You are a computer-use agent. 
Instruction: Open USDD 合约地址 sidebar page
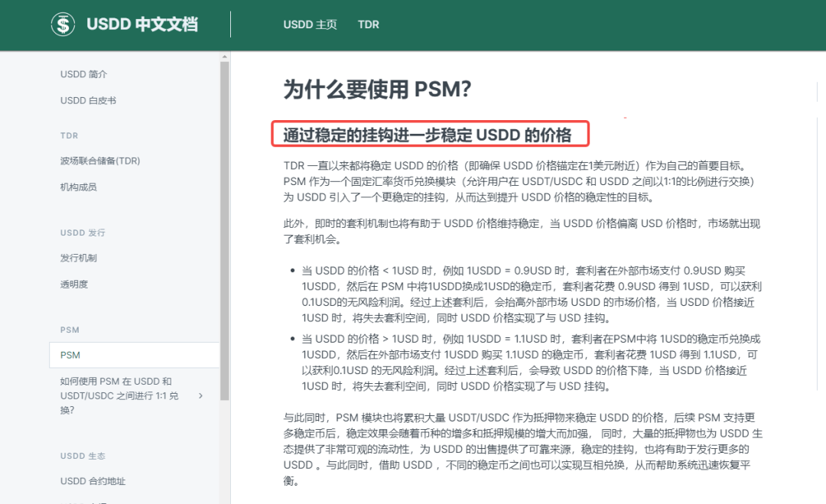coord(93,481)
